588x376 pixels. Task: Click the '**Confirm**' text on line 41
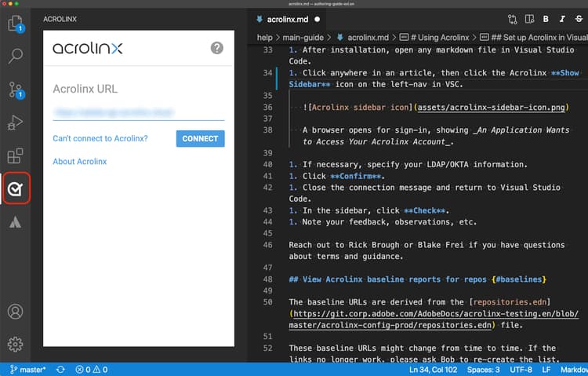356,176
